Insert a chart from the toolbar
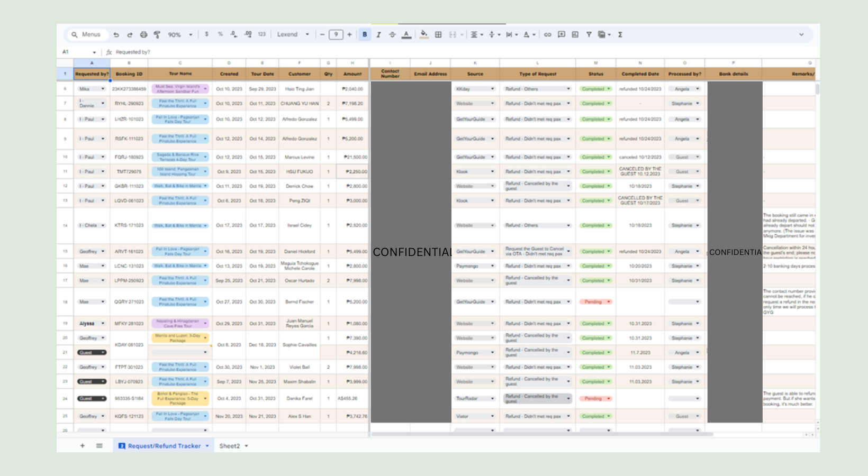This screenshot has width=868, height=476. click(575, 34)
